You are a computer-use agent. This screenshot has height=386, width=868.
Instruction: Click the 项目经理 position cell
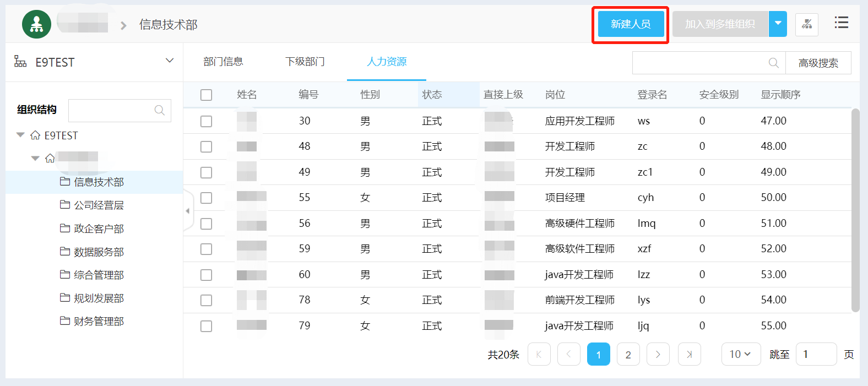(x=565, y=198)
